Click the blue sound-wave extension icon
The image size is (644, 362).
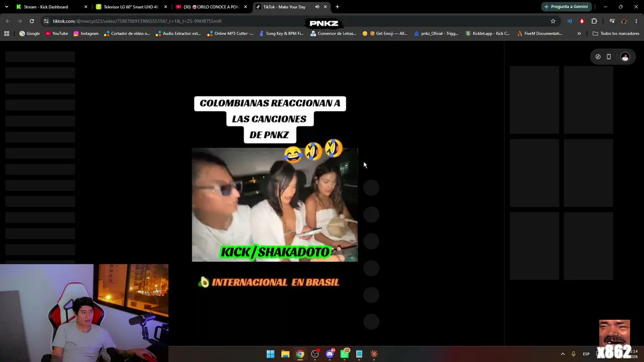pyautogui.click(x=570, y=21)
